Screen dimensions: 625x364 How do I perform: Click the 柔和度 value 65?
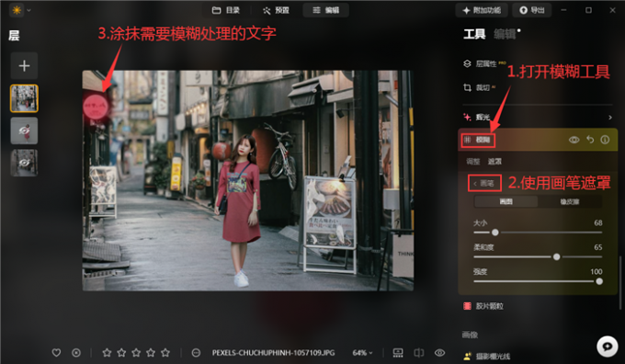click(598, 247)
